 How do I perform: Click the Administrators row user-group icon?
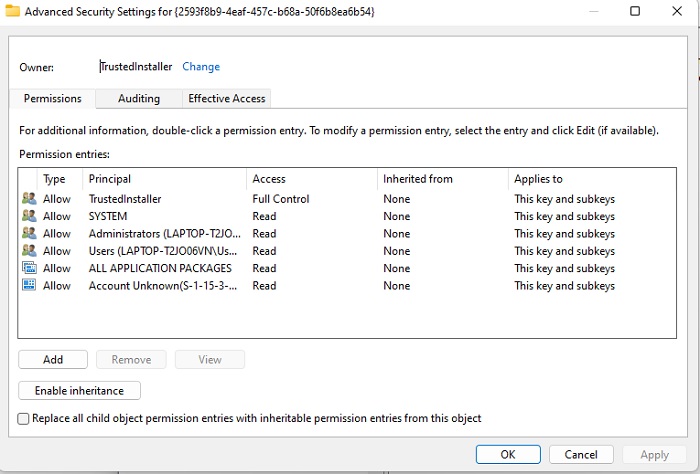[29, 233]
